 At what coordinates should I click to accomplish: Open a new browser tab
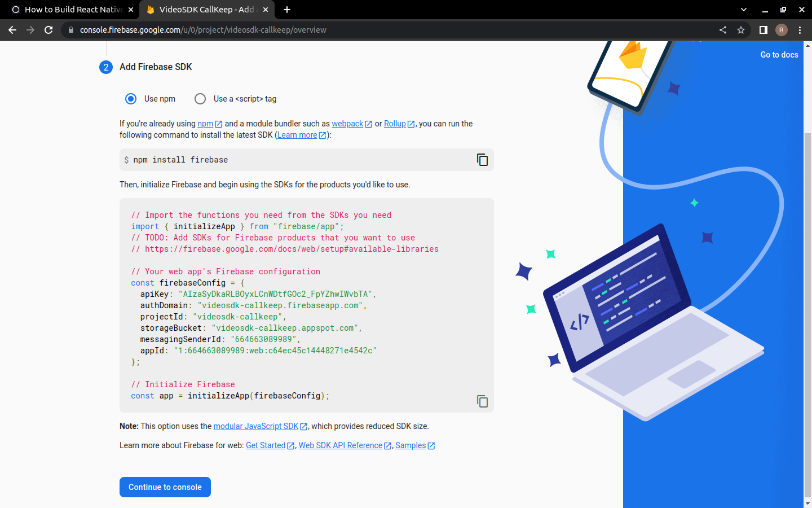[287, 10]
